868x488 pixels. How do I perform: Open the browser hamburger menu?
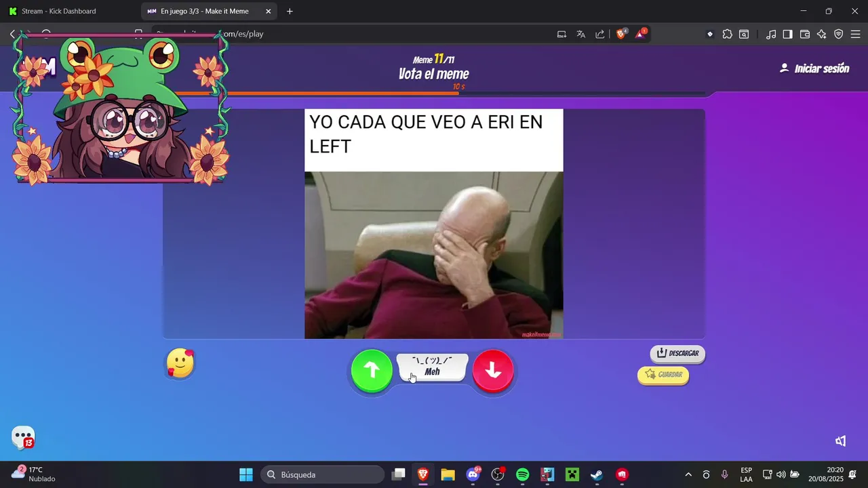(856, 34)
